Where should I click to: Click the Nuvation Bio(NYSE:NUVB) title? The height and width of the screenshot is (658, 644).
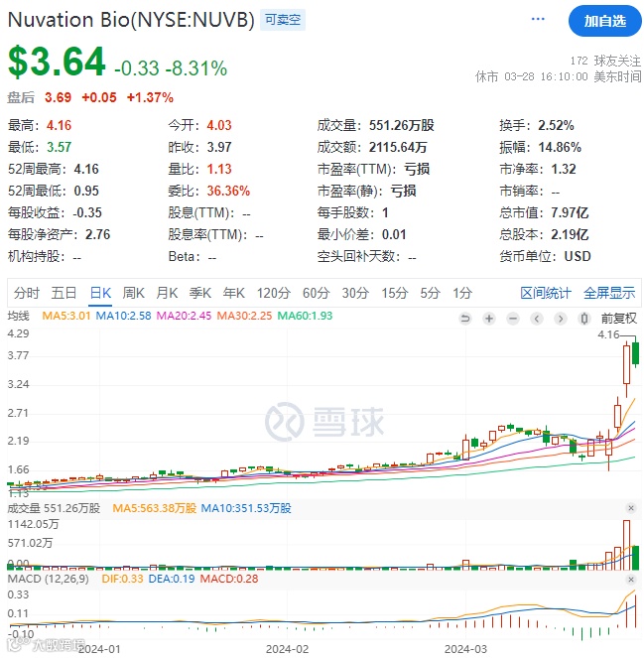[x=131, y=20]
